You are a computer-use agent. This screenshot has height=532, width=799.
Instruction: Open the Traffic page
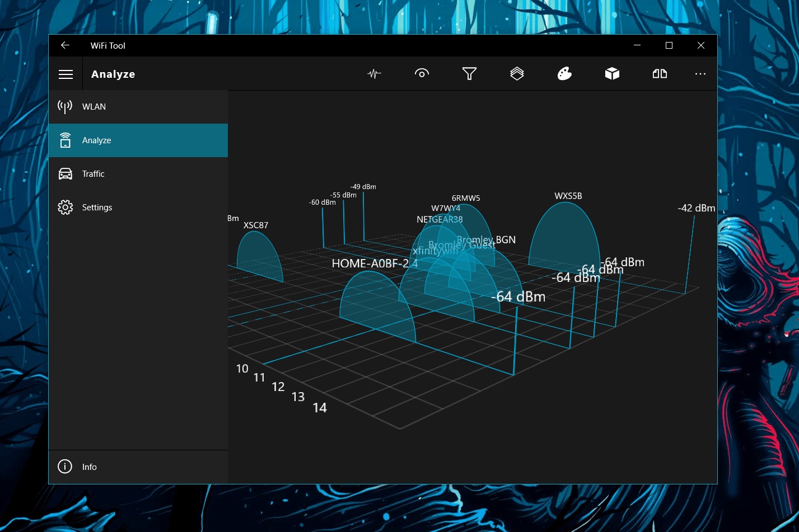coord(138,174)
